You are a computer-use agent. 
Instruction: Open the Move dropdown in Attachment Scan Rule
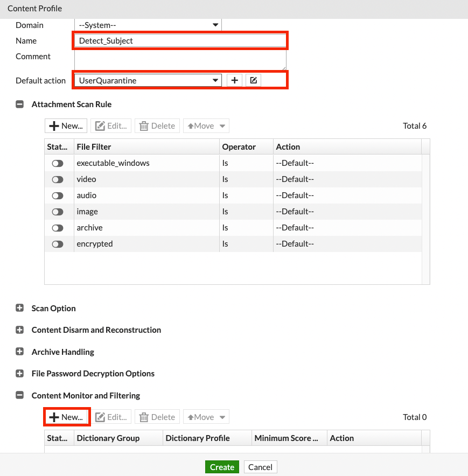[x=206, y=126]
